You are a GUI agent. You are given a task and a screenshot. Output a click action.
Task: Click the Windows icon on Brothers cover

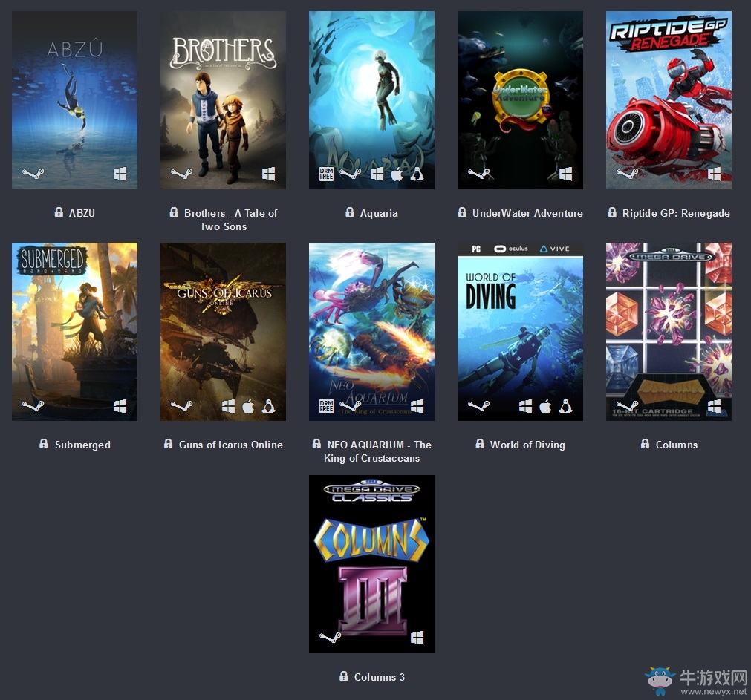[268, 174]
